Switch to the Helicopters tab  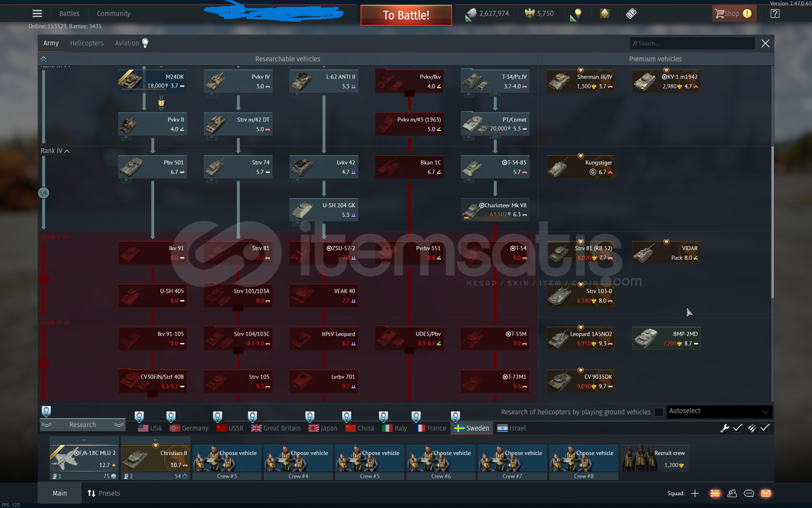click(x=86, y=43)
